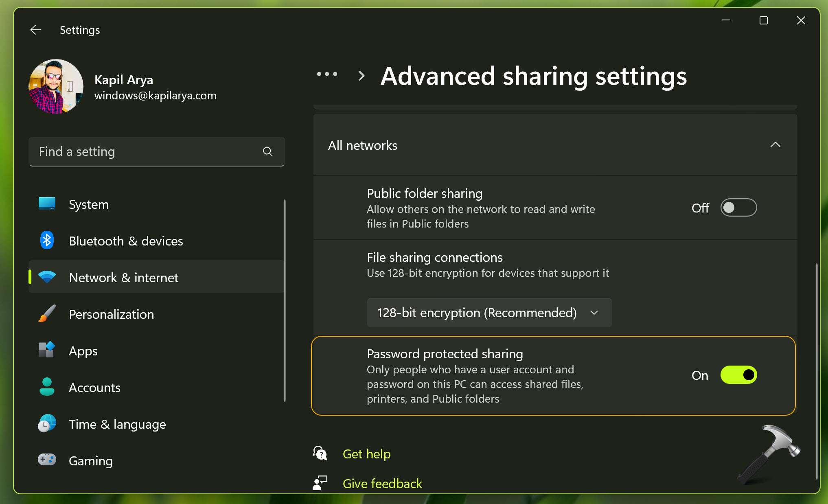Click the Time & language globe icon
The height and width of the screenshot is (504, 828).
point(47,423)
